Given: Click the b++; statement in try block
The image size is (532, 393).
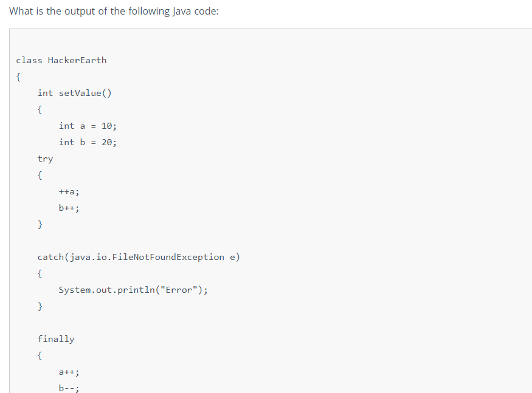Looking at the screenshot, I should 69,208.
